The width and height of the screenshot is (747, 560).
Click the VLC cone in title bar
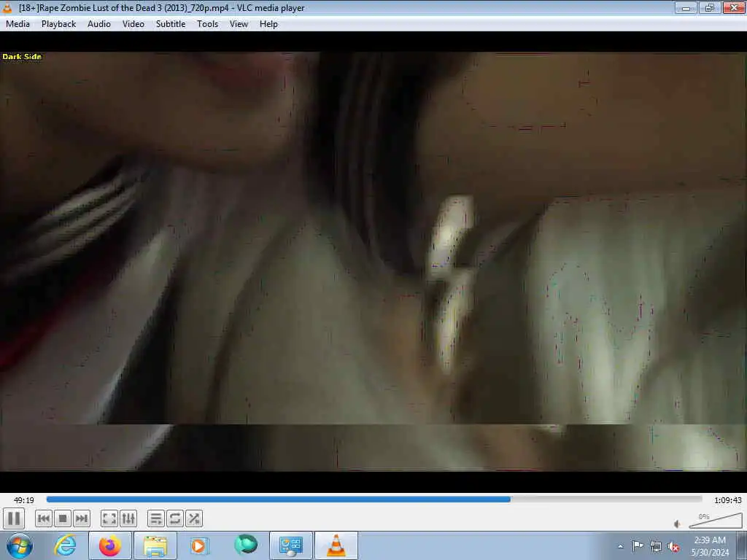[x=7, y=7]
